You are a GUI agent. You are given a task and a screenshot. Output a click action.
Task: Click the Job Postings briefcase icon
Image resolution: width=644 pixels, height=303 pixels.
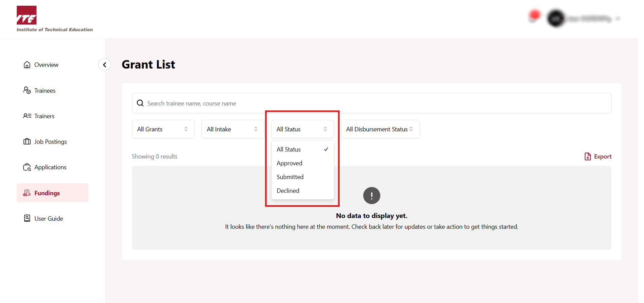tap(27, 141)
